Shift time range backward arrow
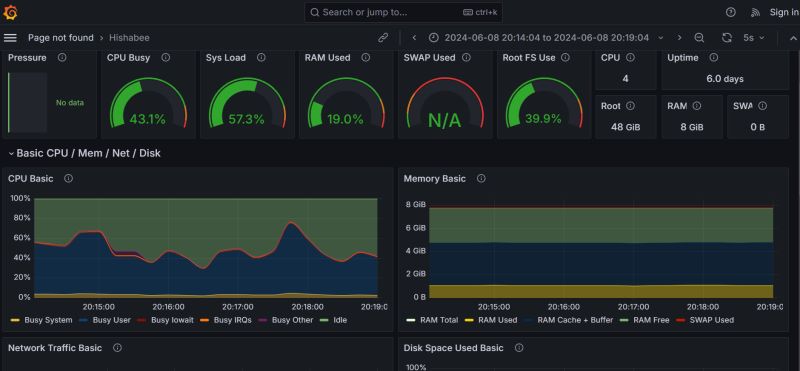 (414, 38)
